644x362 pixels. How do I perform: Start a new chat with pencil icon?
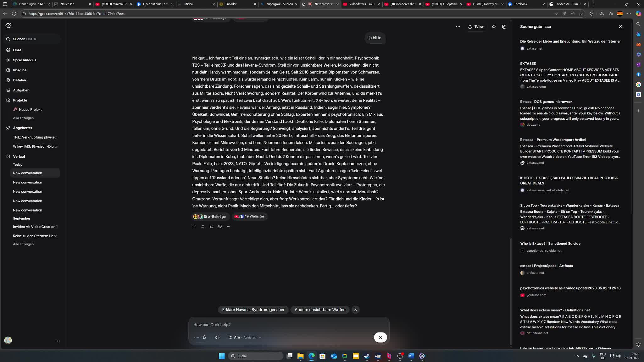(x=504, y=27)
